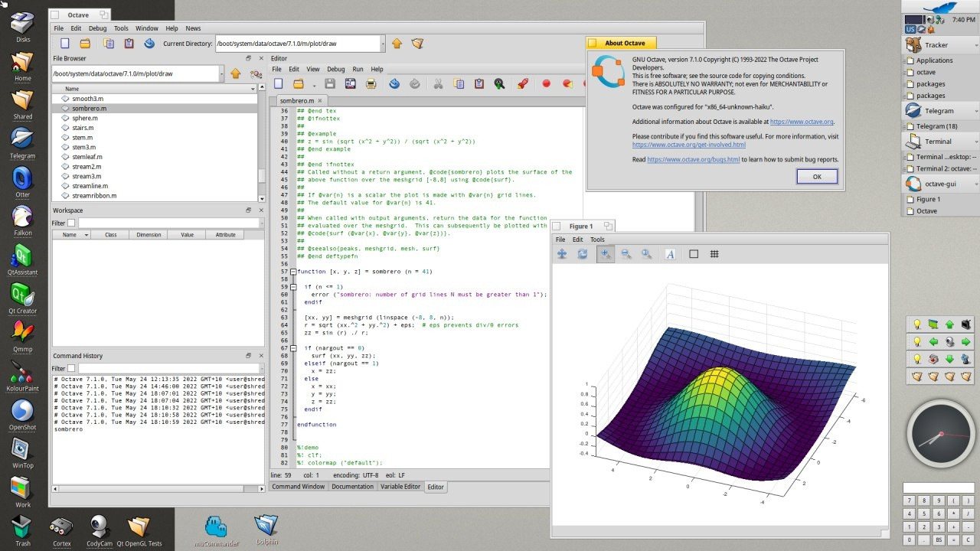This screenshot has height=551, width=980.
Task: Open the octave.org/bugs.html link
Action: [693, 159]
